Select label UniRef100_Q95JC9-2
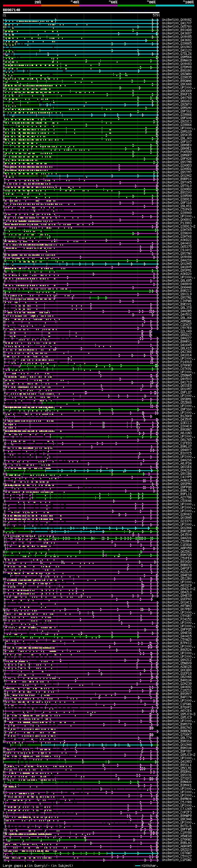197x868 pixels. (179, 755)
